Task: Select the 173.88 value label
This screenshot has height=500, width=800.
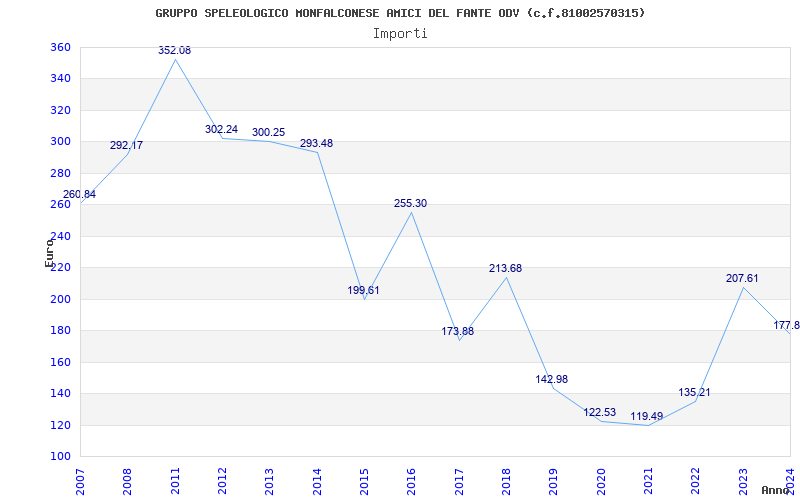Action: 458,331
